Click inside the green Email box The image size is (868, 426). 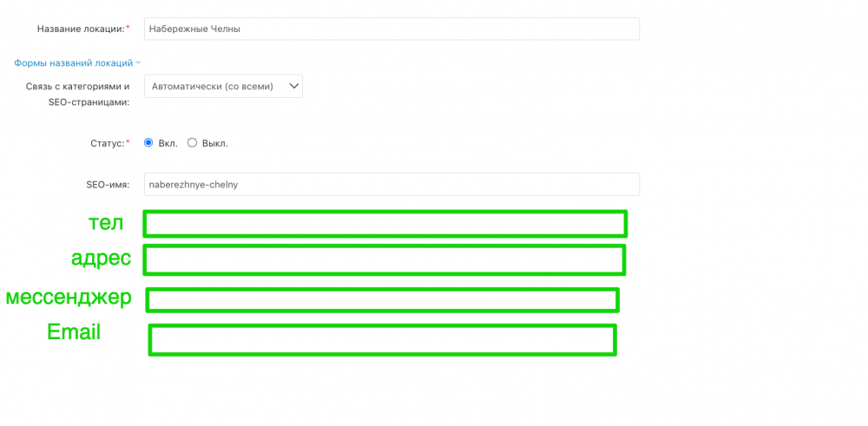(x=382, y=340)
